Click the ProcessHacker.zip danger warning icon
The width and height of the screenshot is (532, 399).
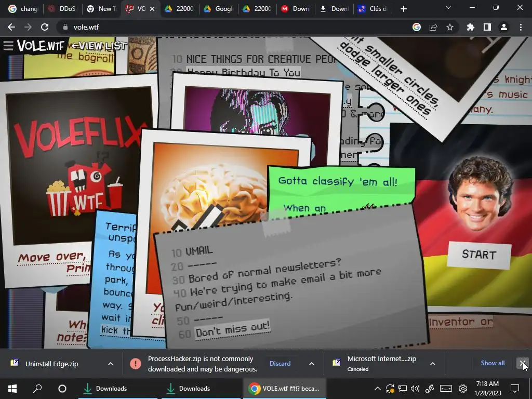[136, 364]
